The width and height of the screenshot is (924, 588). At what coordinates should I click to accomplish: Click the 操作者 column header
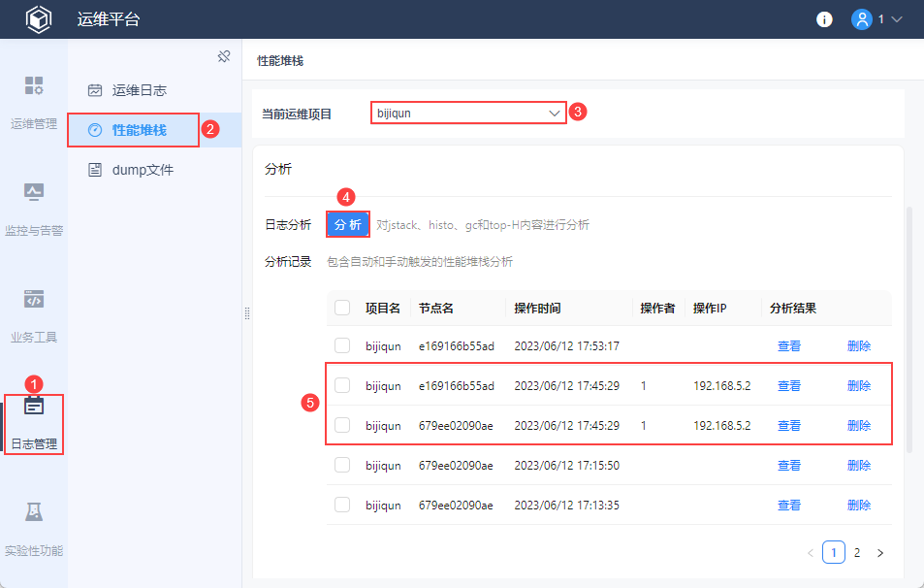click(657, 309)
